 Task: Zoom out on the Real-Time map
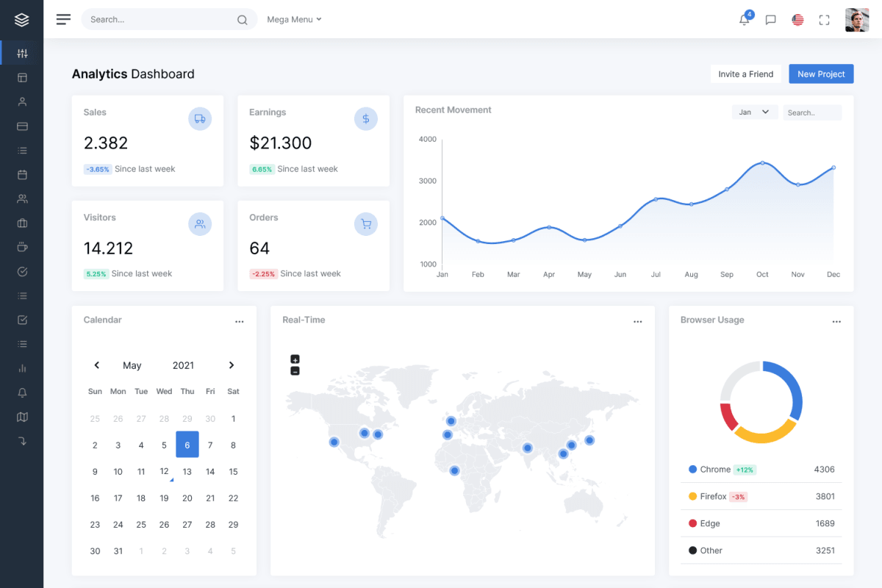(295, 371)
